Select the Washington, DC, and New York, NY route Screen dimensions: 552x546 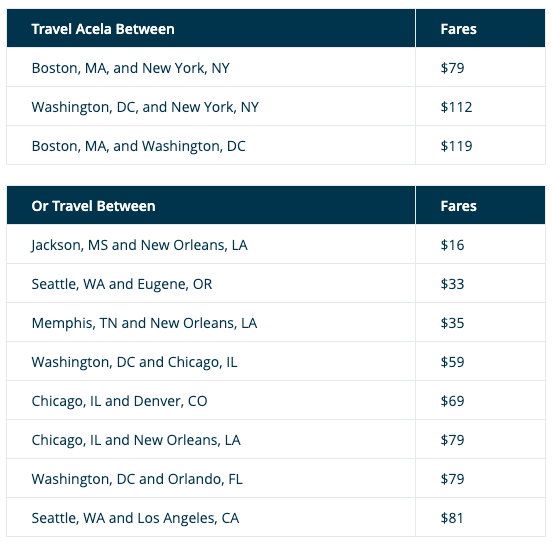click(145, 107)
